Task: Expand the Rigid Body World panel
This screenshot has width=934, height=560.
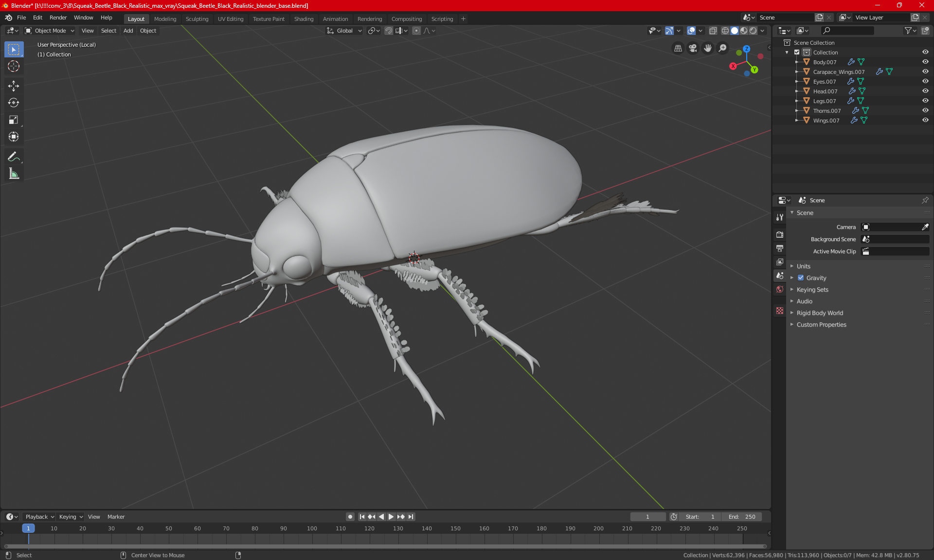Action: pyautogui.click(x=820, y=313)
